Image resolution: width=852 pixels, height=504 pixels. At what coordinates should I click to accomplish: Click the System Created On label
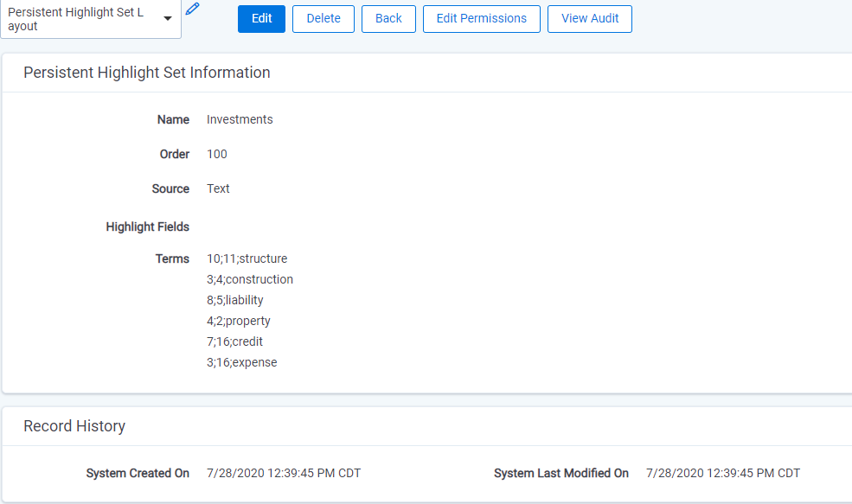[138, 473]
